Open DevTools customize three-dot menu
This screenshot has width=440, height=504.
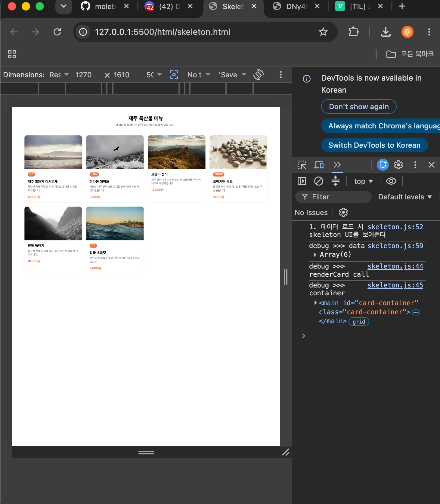coord(415,165)
